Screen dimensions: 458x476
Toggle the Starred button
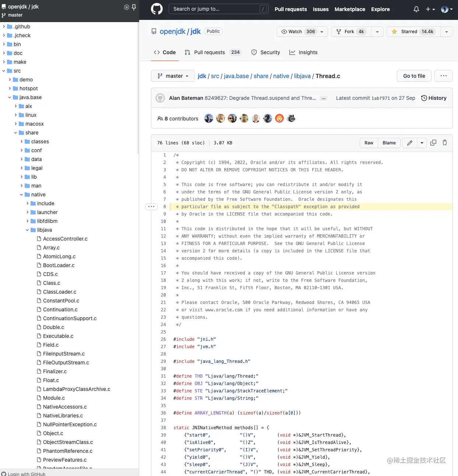(x=413, y=32)
